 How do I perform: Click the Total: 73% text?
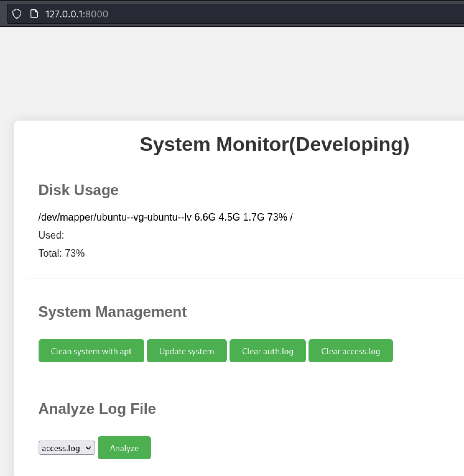61,253
